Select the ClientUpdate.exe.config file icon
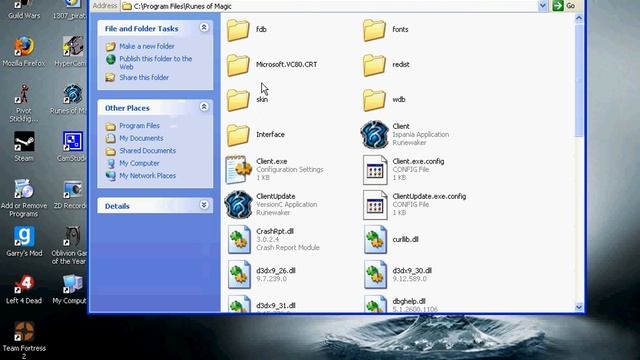The height and width of the screenshot is (360, 640). click(x=375, y=205)
